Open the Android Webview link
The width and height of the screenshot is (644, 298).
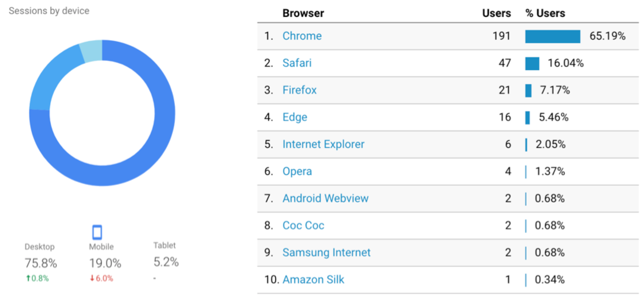325,198
